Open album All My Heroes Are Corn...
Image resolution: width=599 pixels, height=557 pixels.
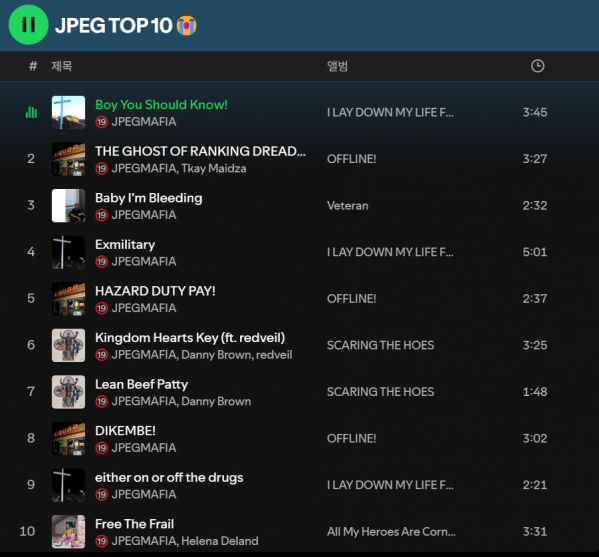pos(391,532)
